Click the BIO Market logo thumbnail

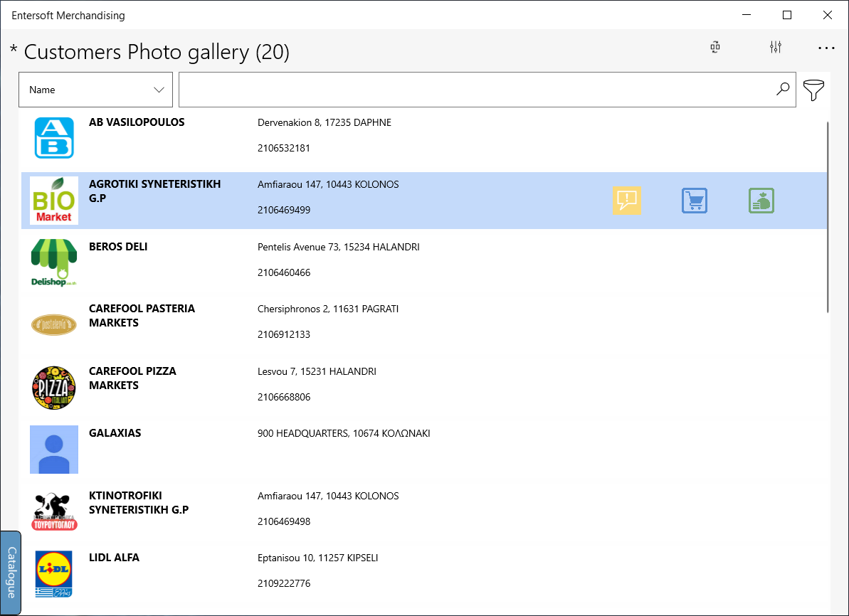[x=54, y=201]
